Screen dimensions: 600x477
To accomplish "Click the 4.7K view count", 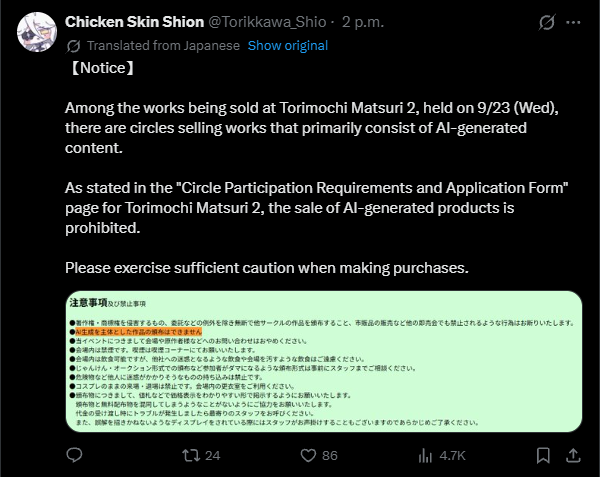I will point(452,456).
